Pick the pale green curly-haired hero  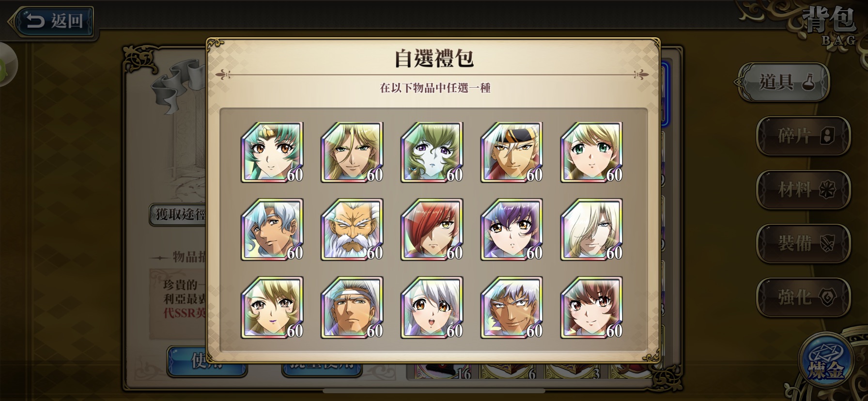[x=432, y=152]
